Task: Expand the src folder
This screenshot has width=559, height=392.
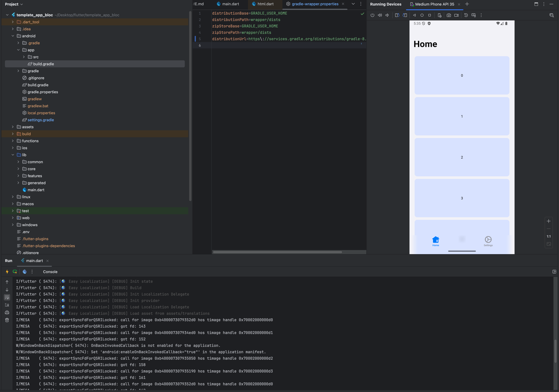Action: 24,57
